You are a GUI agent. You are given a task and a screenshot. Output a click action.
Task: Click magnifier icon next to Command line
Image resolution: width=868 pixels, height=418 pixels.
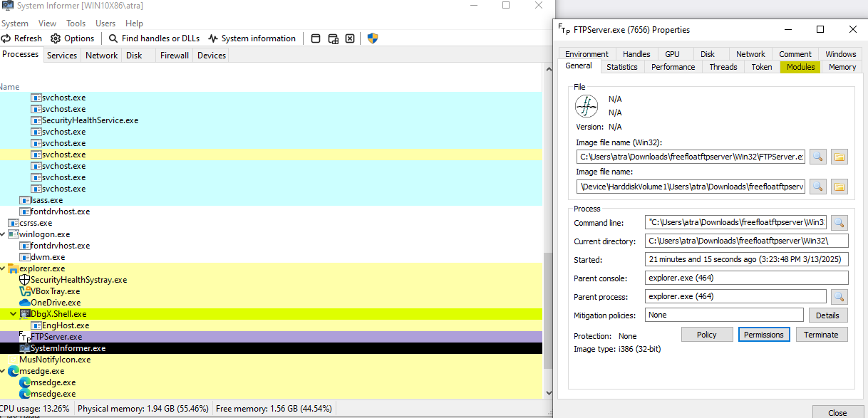coord(839,223)
